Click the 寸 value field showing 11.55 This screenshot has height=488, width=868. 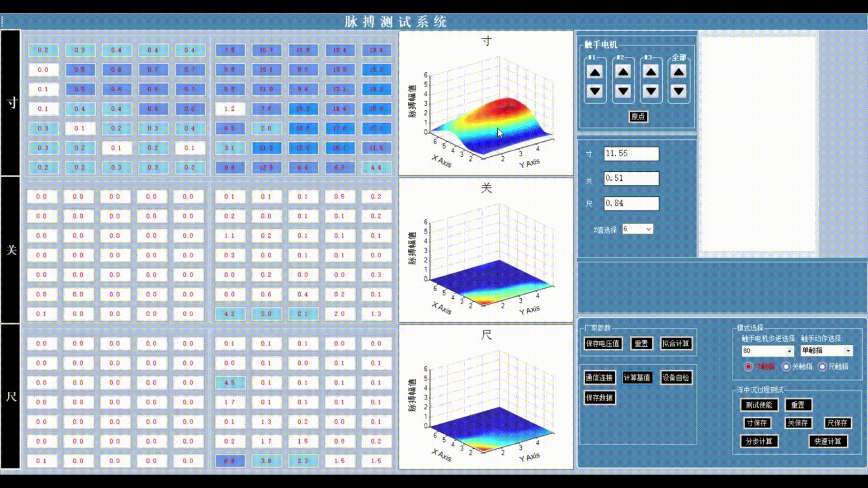coord(631,154)
